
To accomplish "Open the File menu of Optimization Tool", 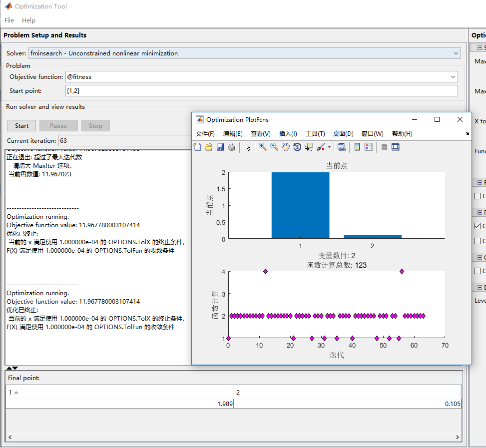I will [9, 20].
